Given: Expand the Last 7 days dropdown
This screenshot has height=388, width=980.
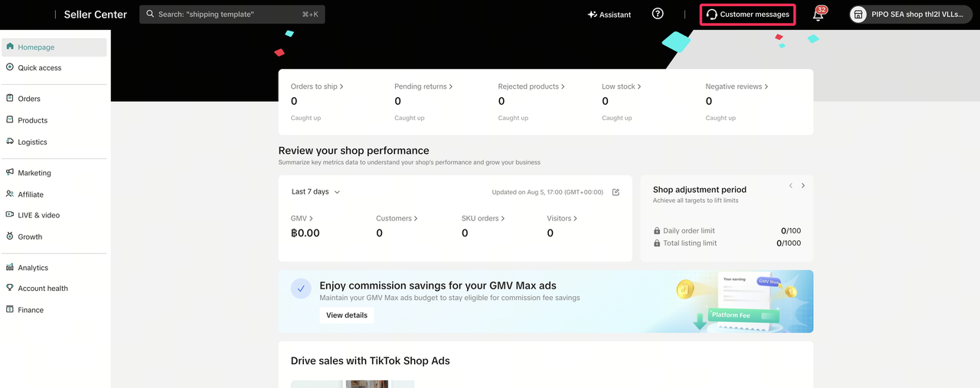Looking at the screenshot, I should (315, 192).
